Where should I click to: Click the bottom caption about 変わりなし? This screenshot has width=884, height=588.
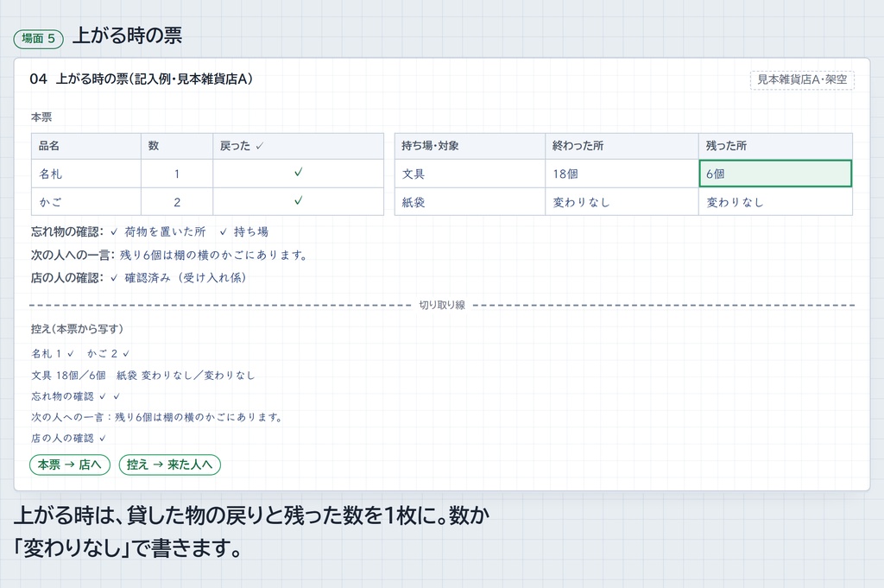[x=251, y=531]
